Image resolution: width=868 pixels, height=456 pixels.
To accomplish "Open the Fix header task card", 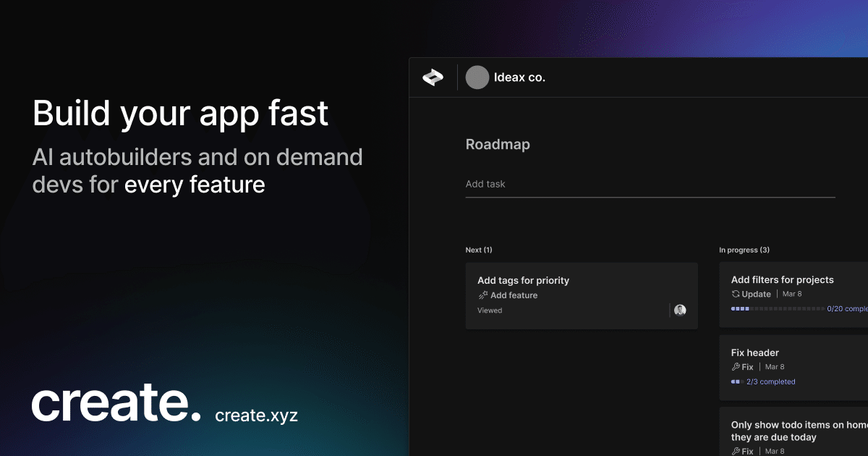I will (755, 352).
